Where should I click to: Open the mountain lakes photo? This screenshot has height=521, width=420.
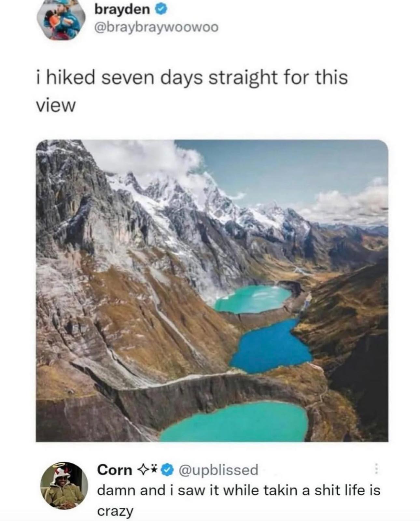pyautogui.click(x=212, y=291)
